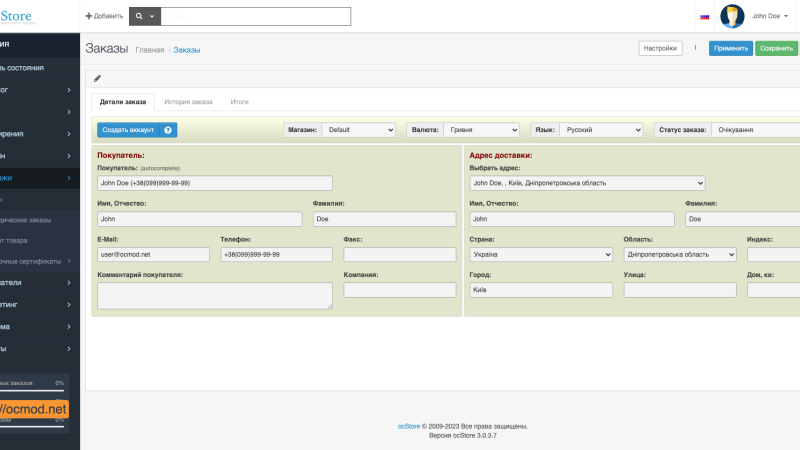Click the Индекс input field

tap(773, 255)
